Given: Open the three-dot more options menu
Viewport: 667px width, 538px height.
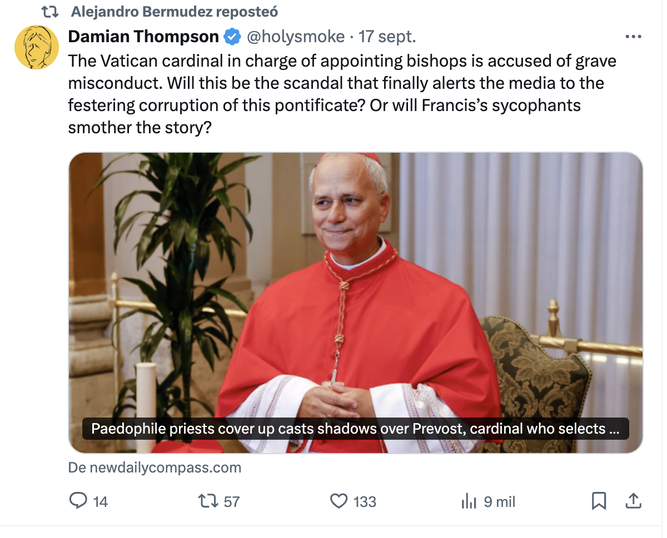Looking at the screenshot, I should coord(633,37).
